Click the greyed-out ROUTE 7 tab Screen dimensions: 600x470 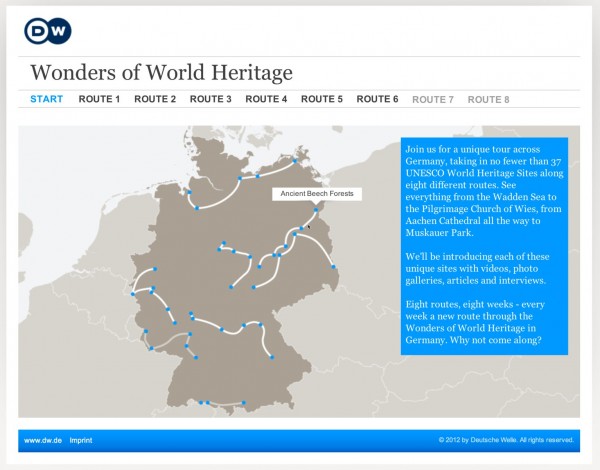coord(433,99)
